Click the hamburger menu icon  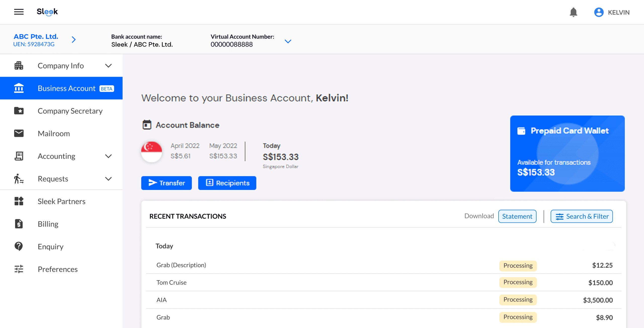point(19,12)
